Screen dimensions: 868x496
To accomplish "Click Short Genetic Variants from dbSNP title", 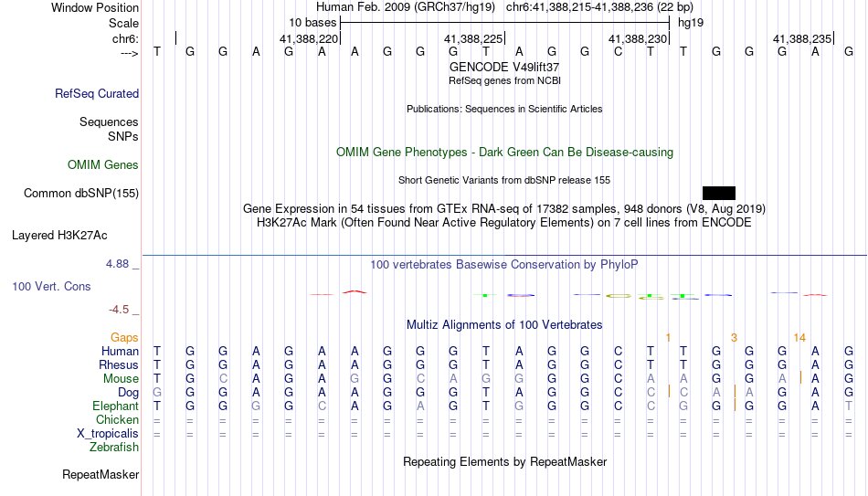I will (504, 181).
